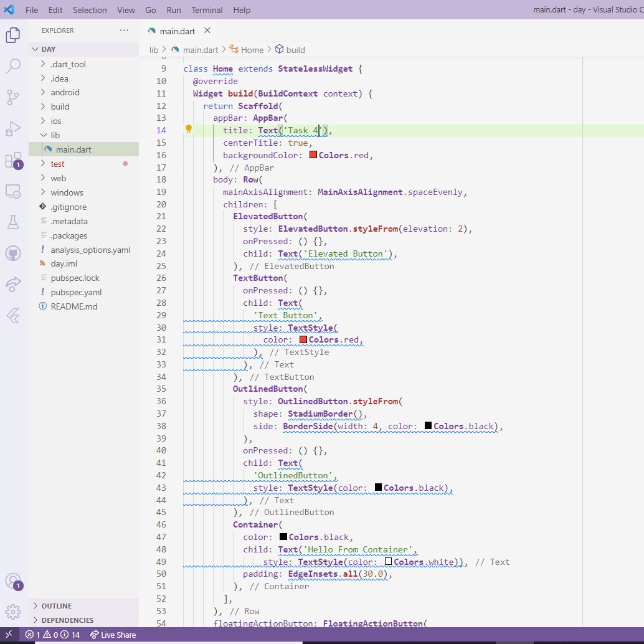Expand the OUTLINE section

pos(84,606)
